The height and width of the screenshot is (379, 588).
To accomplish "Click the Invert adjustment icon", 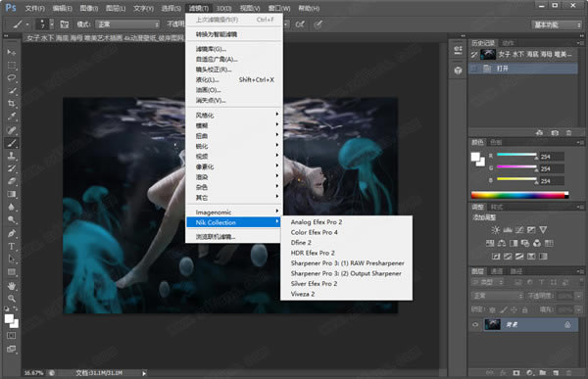I will pyautogui.click(x=496, y=257).
